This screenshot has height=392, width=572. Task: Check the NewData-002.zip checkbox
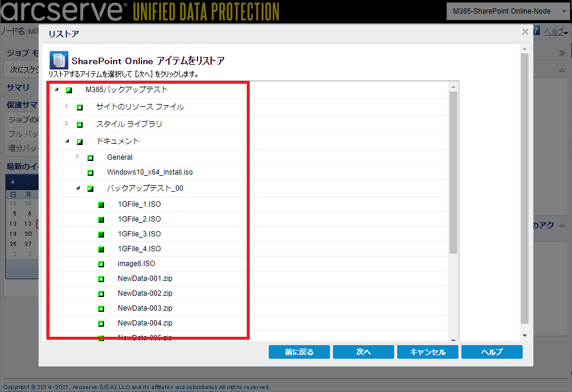click(102, 293)
